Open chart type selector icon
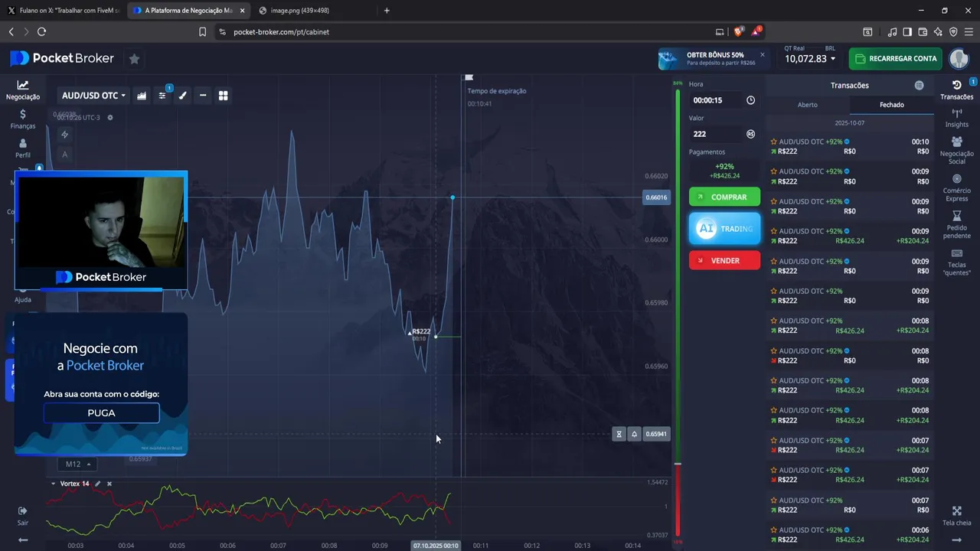980x551 pixels. 142,96
